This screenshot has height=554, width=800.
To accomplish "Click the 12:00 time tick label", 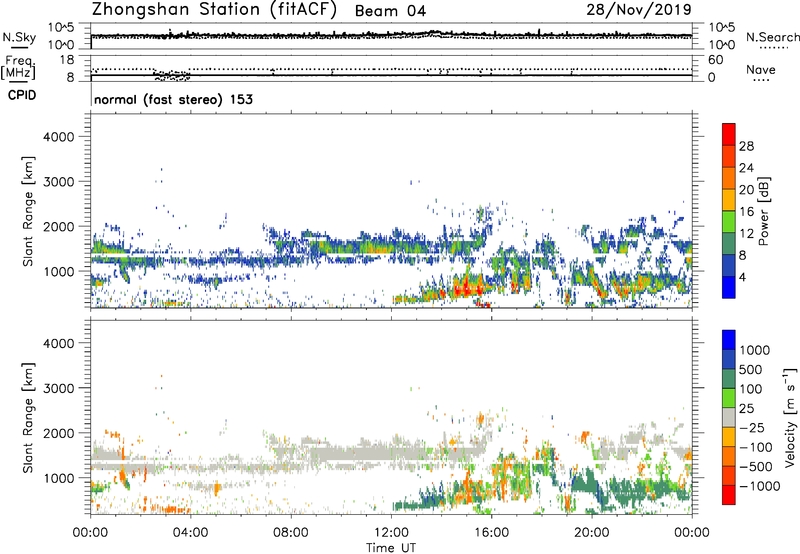I will click(391, 533).
